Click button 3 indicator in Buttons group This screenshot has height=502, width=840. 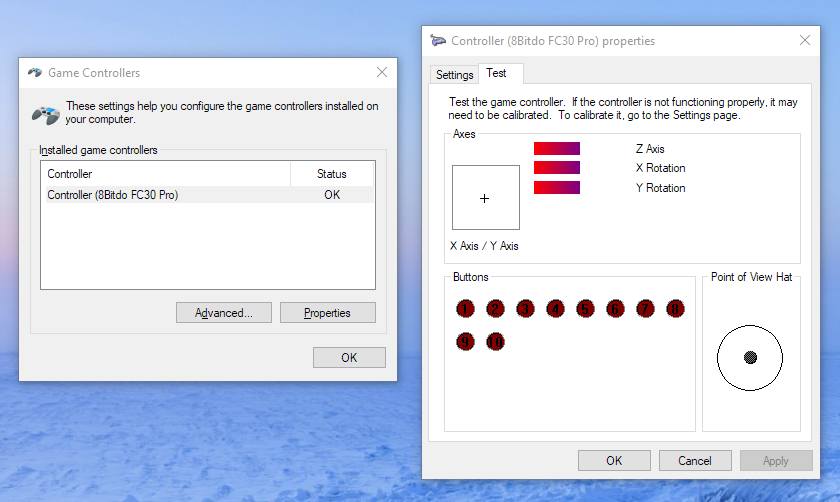525,309
